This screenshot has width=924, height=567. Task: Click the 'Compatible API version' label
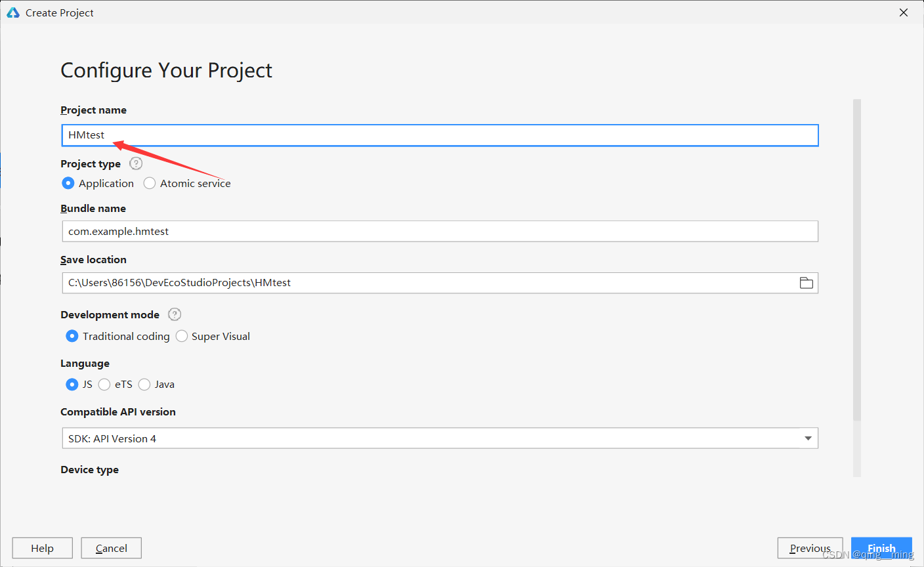(118, 412)
